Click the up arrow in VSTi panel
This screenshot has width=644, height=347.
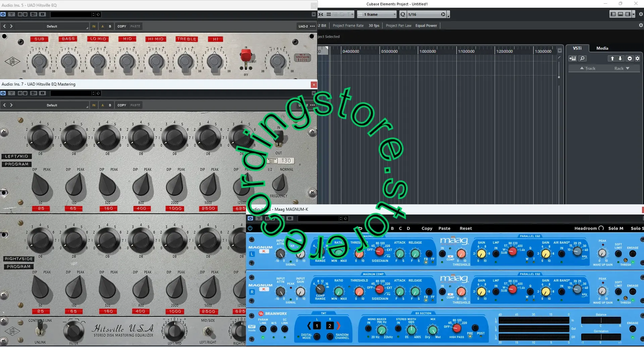612,58
